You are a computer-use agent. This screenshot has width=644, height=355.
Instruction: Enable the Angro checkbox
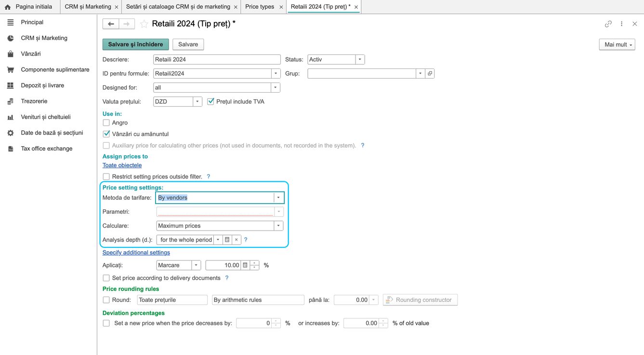click(x=106, y=123)
